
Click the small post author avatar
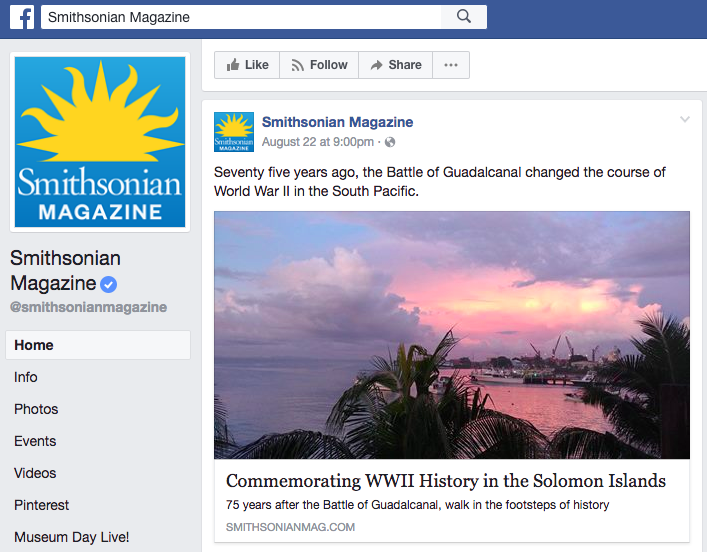pos(234,132)
